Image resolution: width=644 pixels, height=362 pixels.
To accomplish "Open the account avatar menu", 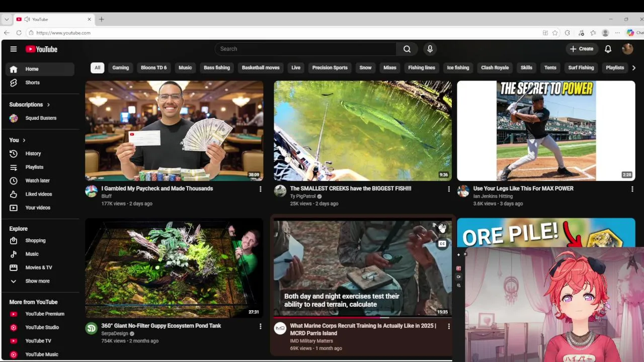I will (x=627, y=49).
